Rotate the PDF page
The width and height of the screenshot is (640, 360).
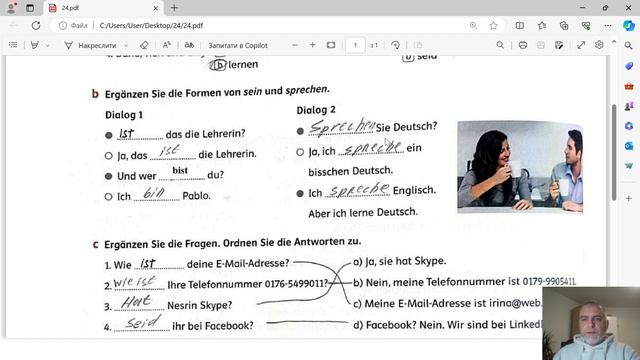395,45
